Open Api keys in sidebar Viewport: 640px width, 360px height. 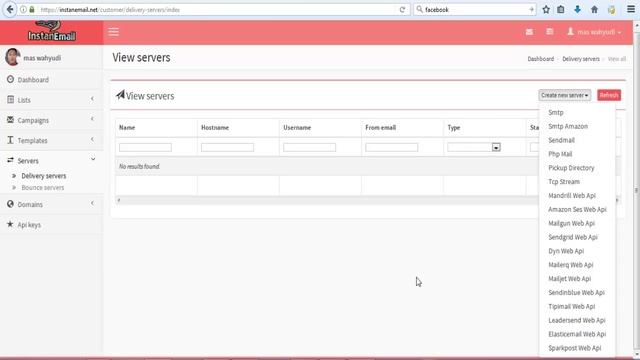pyautogui.click(x=29, y=225)
